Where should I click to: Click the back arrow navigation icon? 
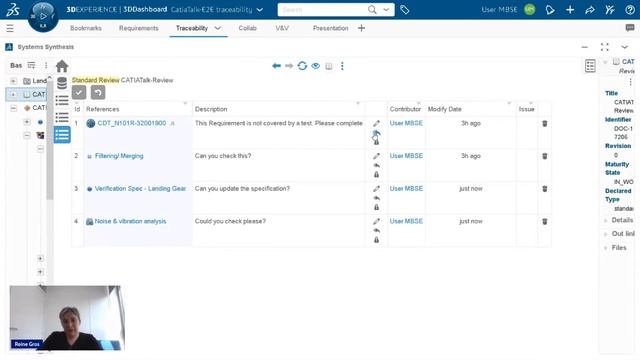pyautogui.click(x=276, y=66)
